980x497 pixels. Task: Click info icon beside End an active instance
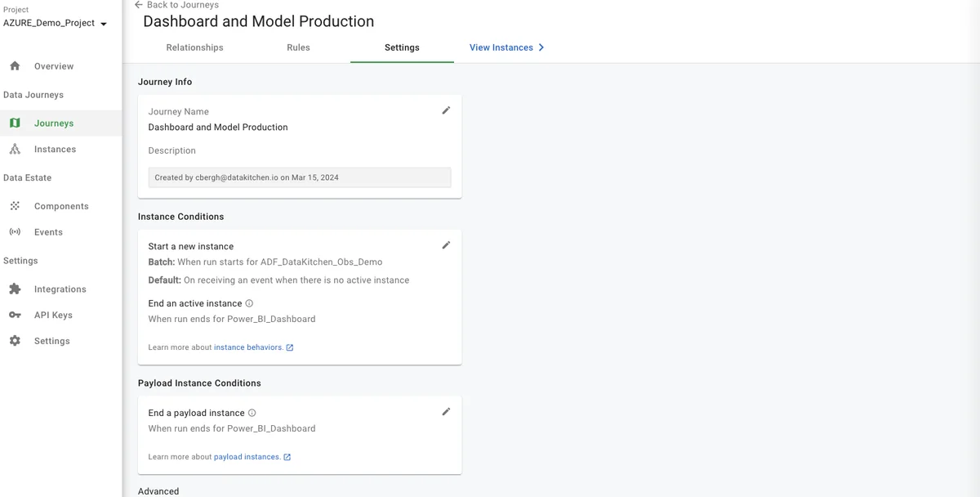(x=249, y=303)
